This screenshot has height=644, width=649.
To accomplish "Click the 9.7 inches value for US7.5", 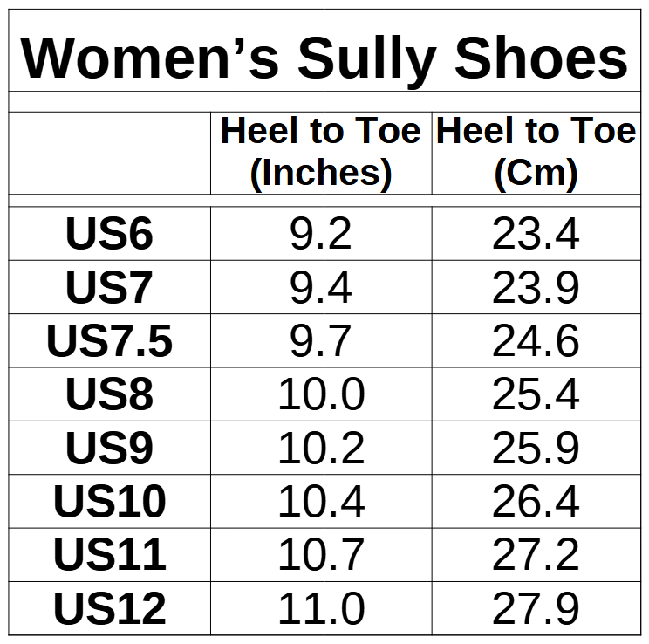I will (320, 341).
